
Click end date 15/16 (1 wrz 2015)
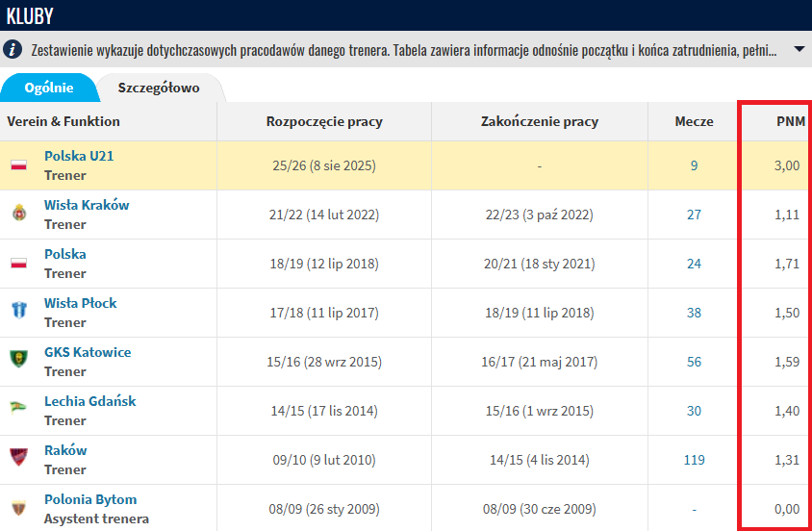click(540, 411)
